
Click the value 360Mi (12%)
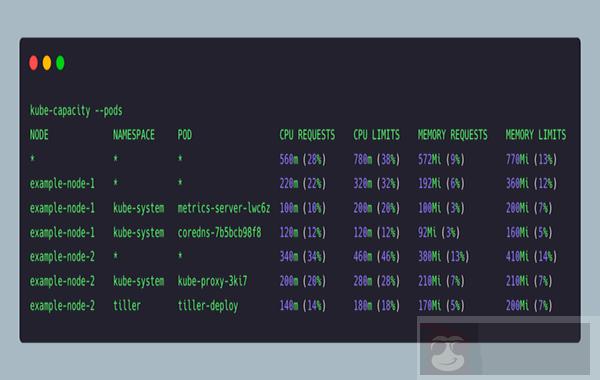tap(532, 184)
